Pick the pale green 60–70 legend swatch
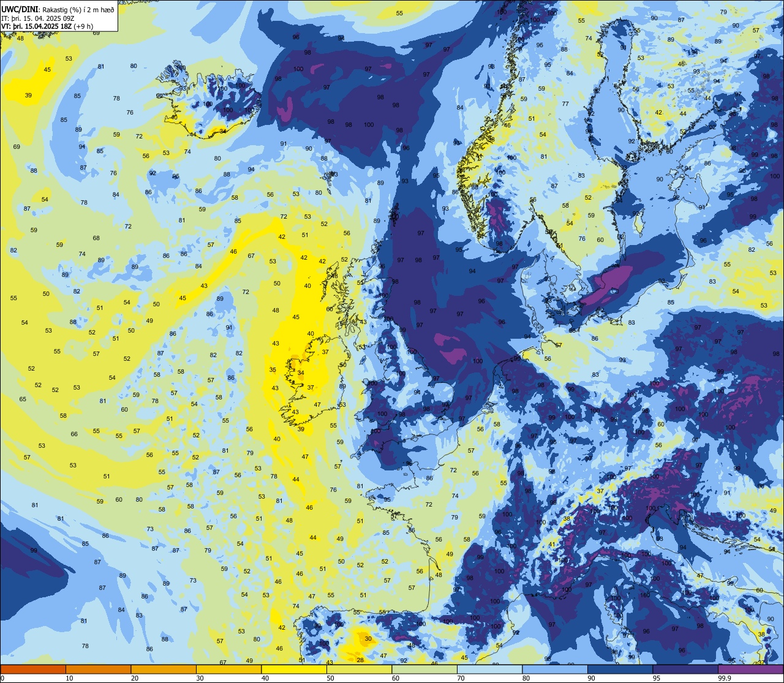The image size is (784, 683). [x=424, y=669]
